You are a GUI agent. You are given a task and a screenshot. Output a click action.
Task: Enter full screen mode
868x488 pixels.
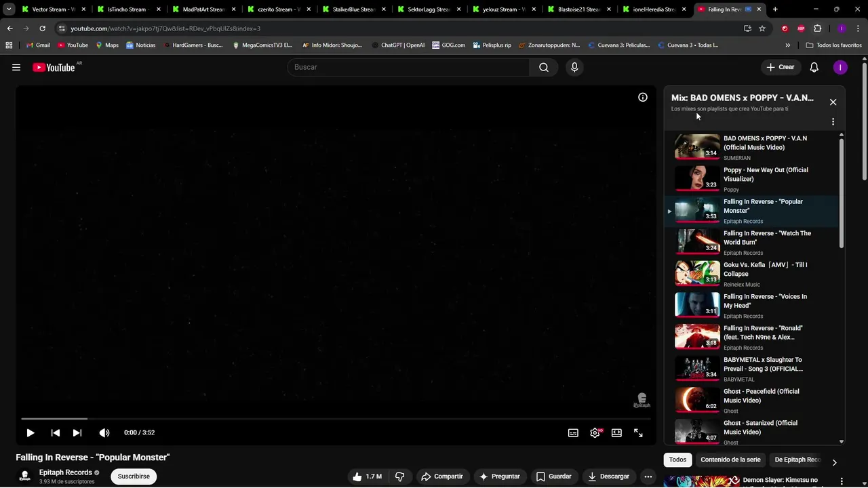(638, 432)
